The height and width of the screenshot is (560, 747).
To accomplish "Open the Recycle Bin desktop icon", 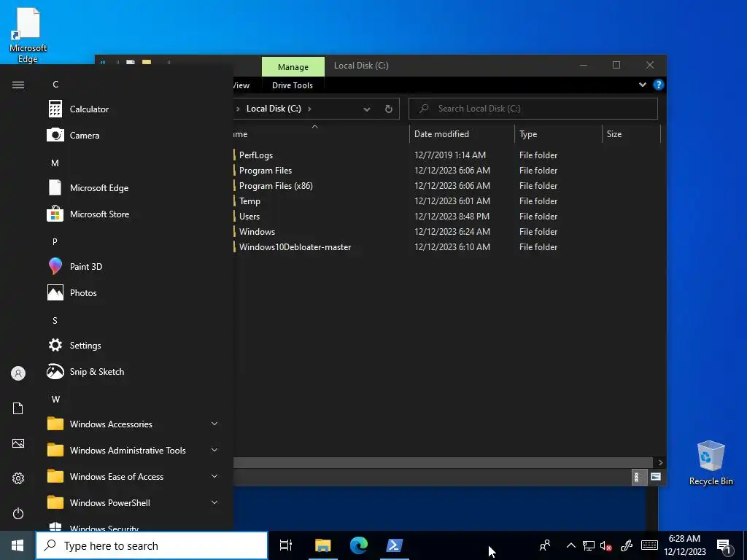I will pyautogui.click(x=711, y=462).
